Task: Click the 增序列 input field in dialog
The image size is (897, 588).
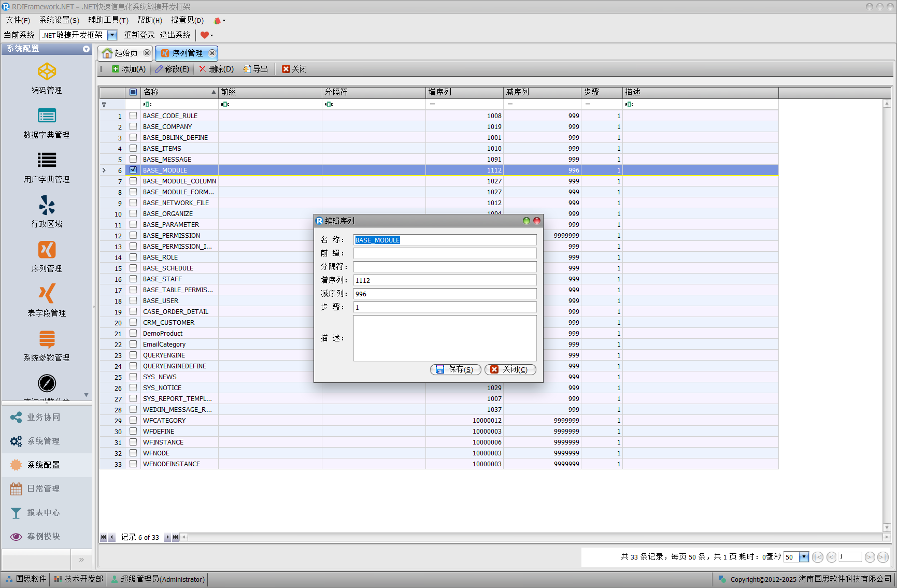Action: tap(445, 280)
